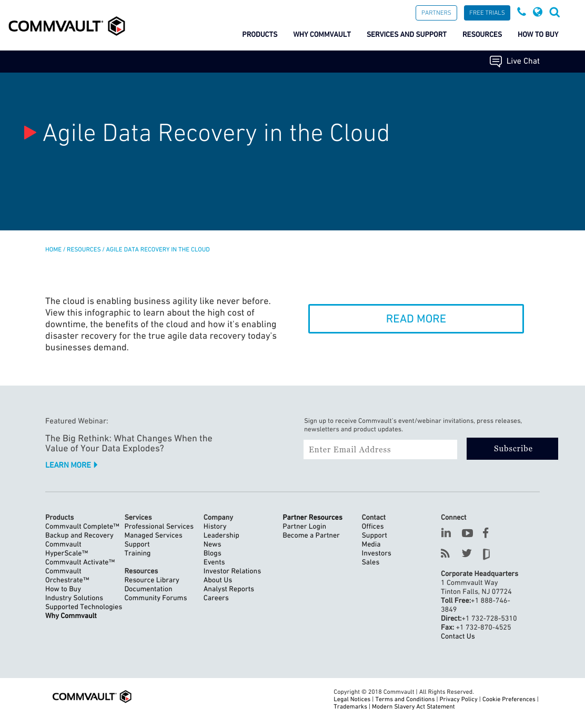Open Commvault HyperScale footer link
The image size is (585, 728).
point(67,549)
